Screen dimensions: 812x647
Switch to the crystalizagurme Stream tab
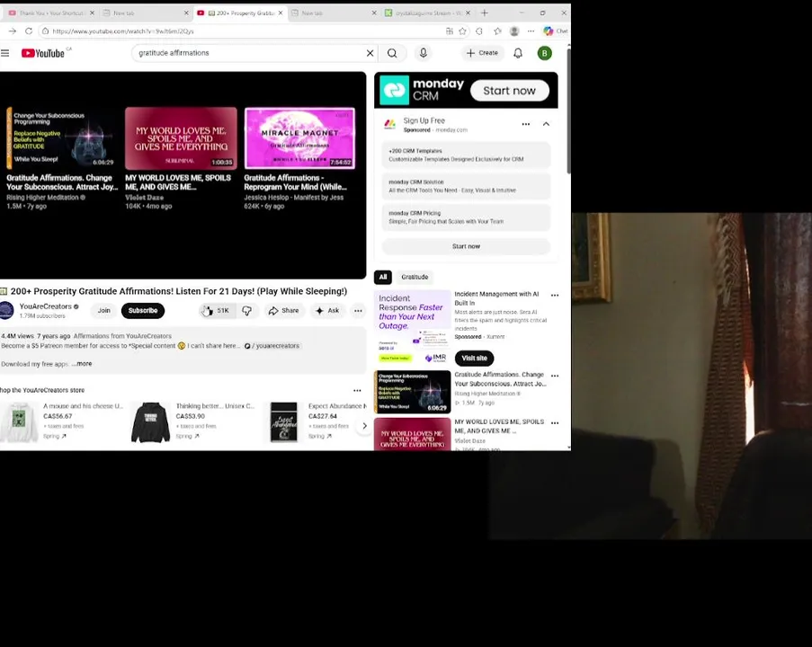click(x=428, y=13)
